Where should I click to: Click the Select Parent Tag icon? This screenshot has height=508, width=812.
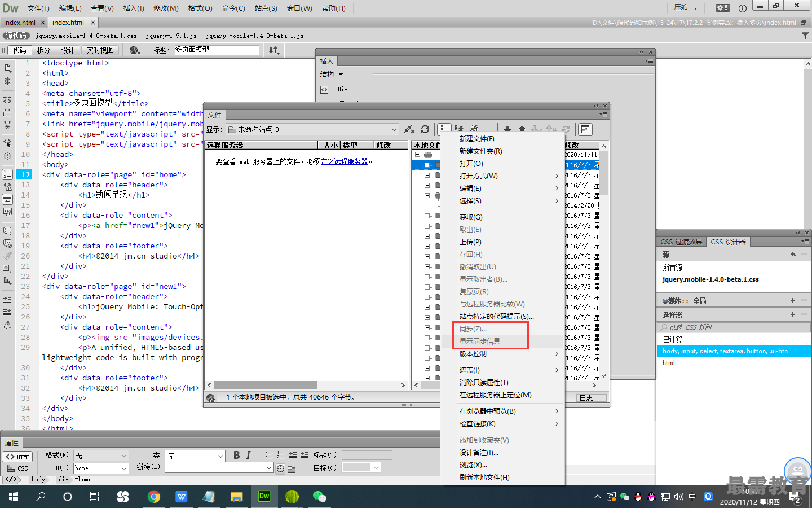tap(7, 143)
